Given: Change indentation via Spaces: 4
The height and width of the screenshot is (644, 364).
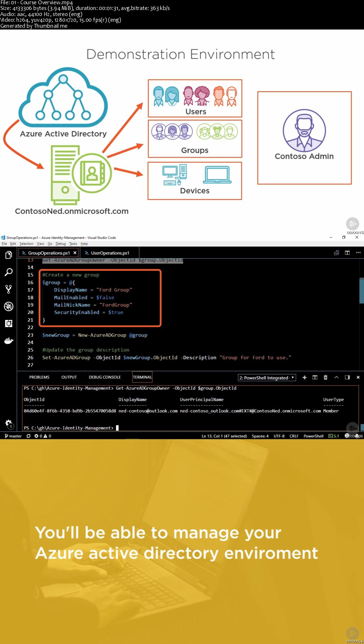Looking at the screenshot, I should click(x=260, y=436).
